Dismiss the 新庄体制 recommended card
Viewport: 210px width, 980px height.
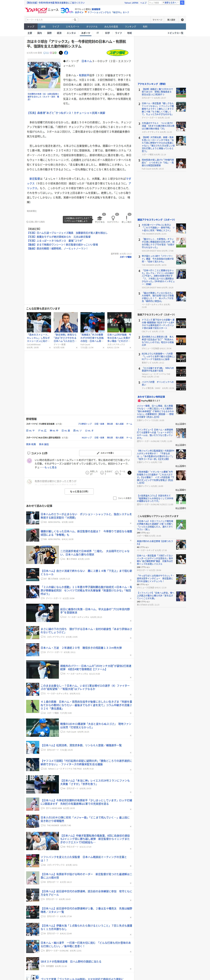[76, 348]
